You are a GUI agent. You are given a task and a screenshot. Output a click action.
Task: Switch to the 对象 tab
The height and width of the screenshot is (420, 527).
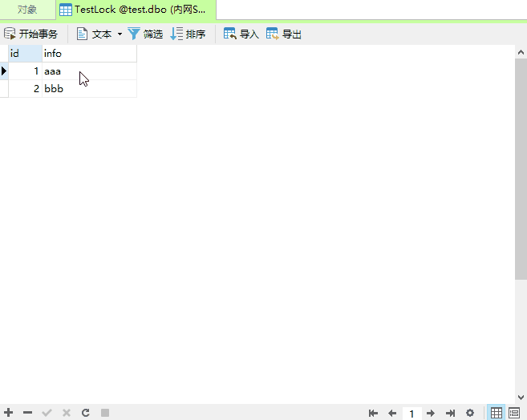[x=27, y=10]
